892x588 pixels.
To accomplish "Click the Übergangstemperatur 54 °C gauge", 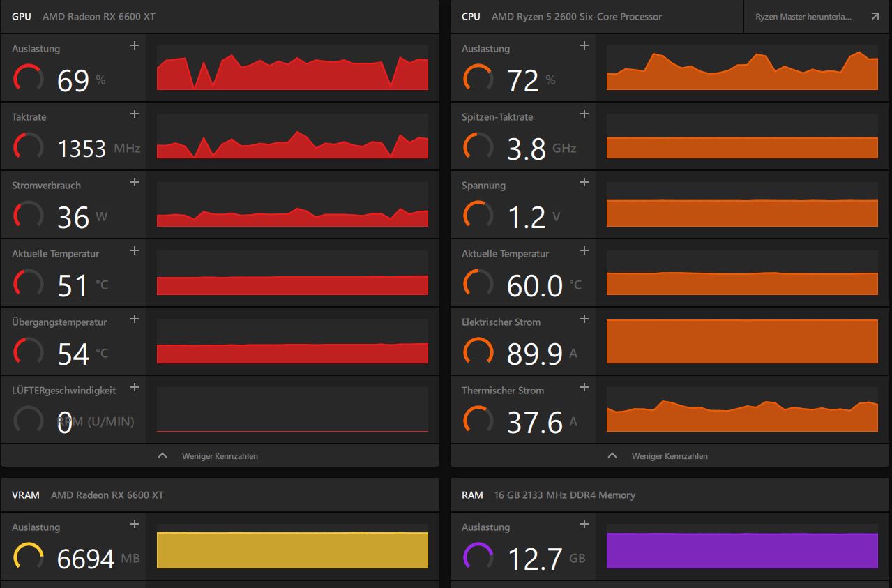I will click(29, 352).
